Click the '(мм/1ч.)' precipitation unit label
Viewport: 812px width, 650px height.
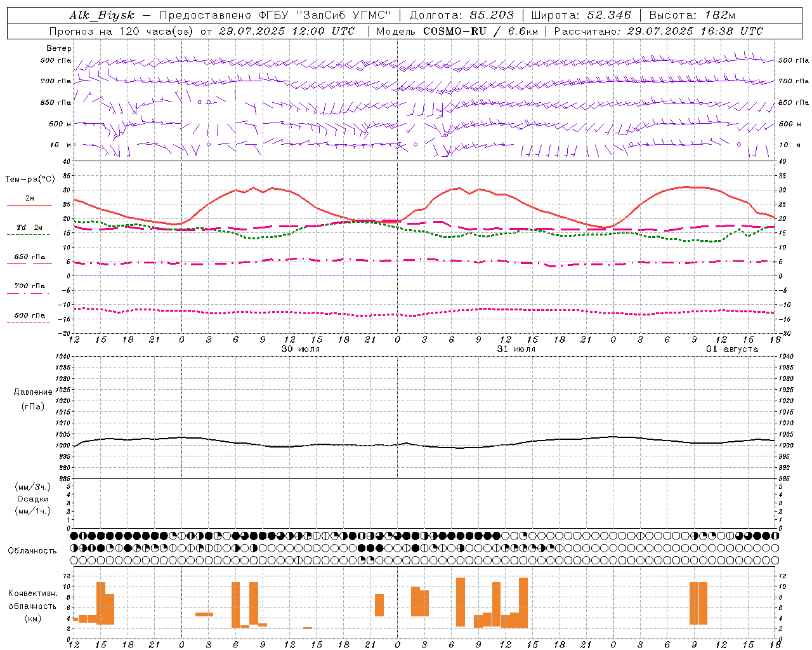tap(33, 511)
